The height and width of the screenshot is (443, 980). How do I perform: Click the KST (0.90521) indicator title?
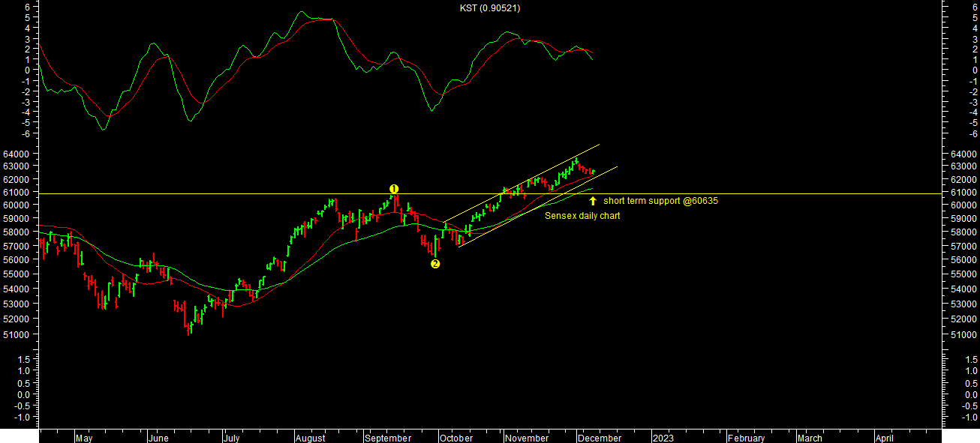(490, 8)
